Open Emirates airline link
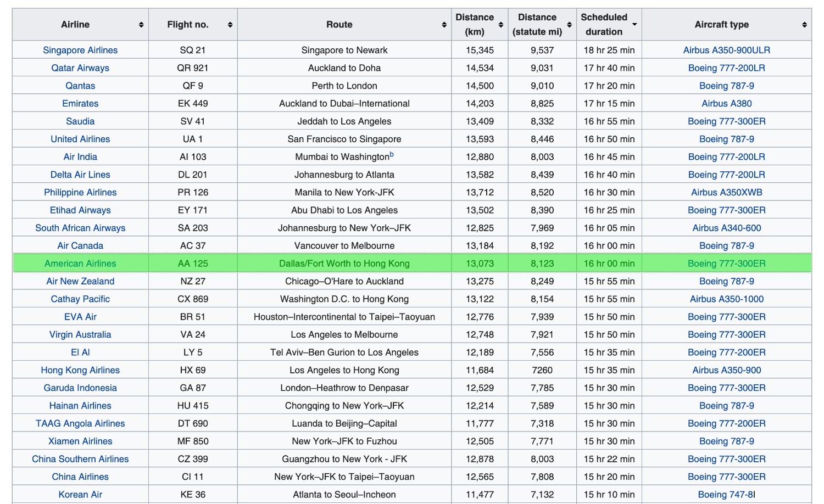Viewport: 824px width, 504px height. pos(80,103)
